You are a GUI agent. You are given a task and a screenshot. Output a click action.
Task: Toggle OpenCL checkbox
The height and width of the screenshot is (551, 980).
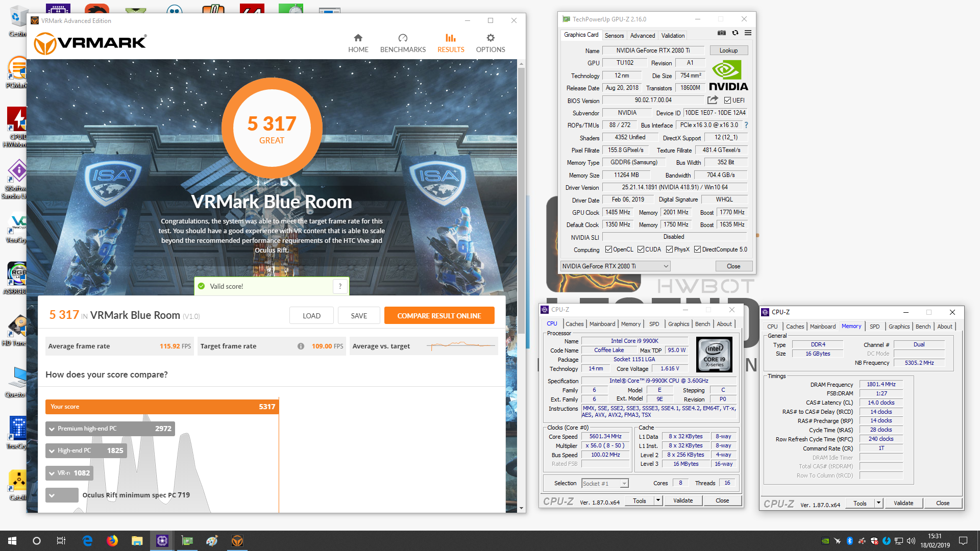(608, 249)
